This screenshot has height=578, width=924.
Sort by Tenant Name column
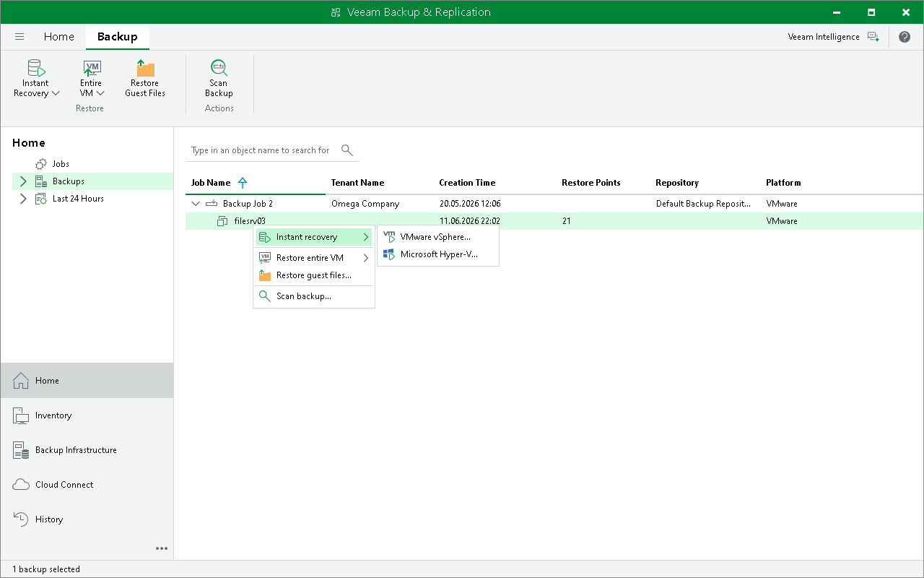click(x=357, y=183)
